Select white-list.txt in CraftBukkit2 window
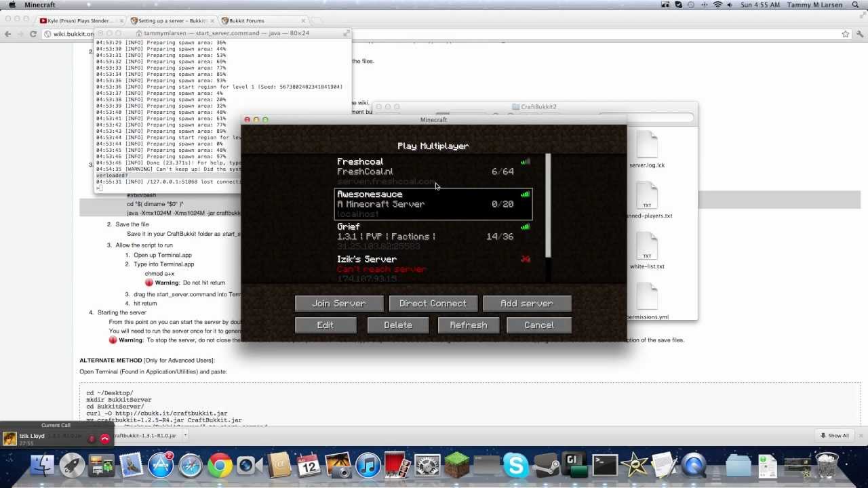Screen dimensions: 868x488 [647, 251]
